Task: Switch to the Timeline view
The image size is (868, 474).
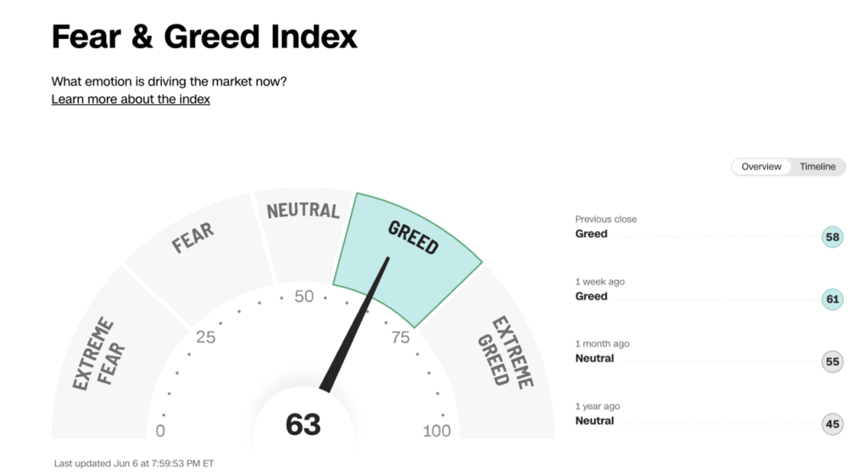Action: pyautogui.click(x=817, y=167)
